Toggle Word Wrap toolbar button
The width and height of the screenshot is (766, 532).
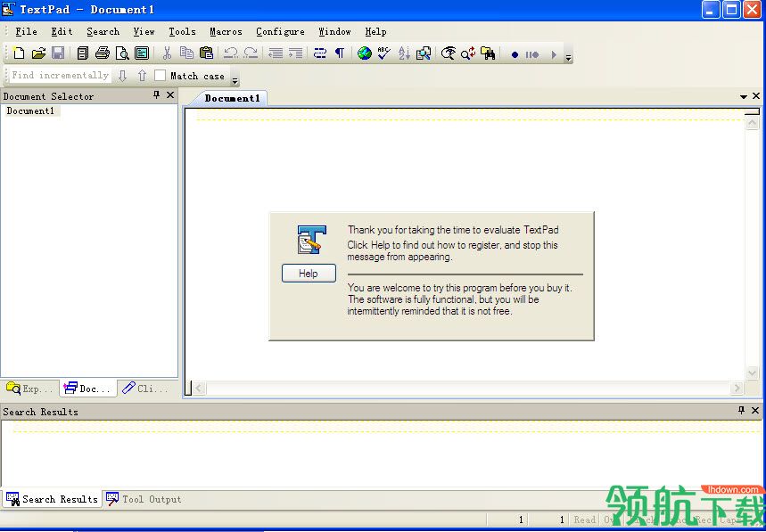(x=320, y=53)
